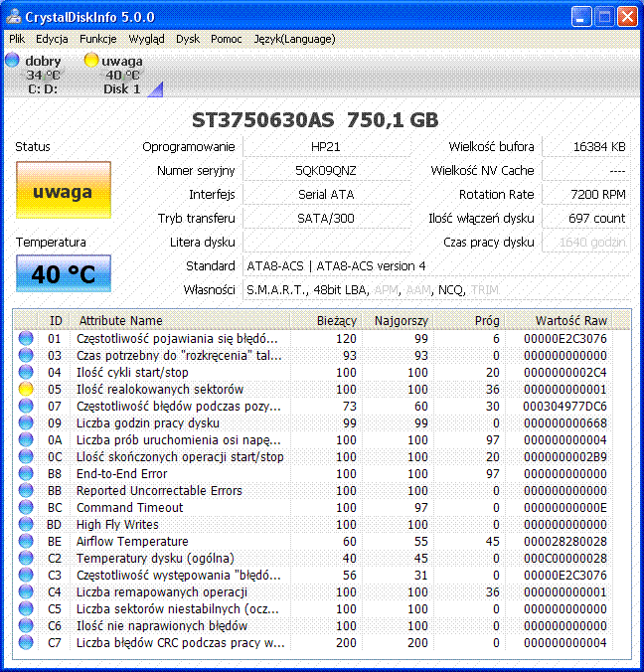Select 'Command Timeout' row name
Screen dimensions: 644x672
(130, 507)
